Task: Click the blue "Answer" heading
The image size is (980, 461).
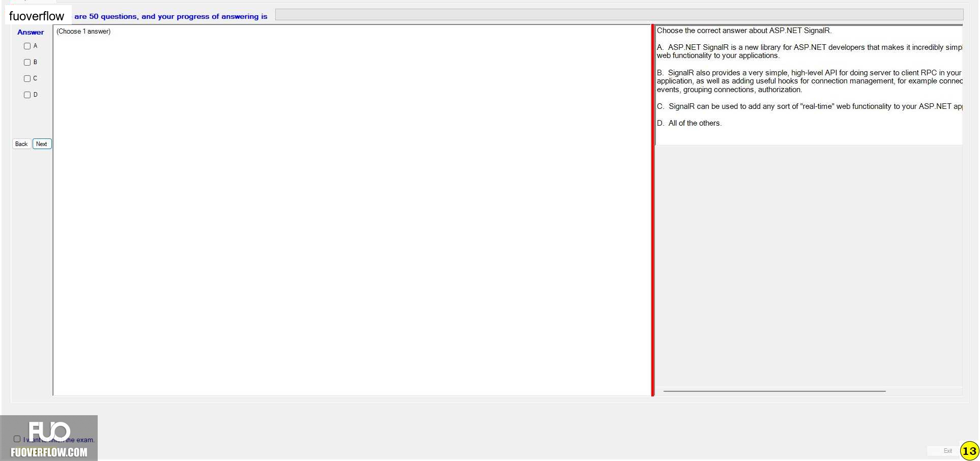Action: tap(31, 32)
